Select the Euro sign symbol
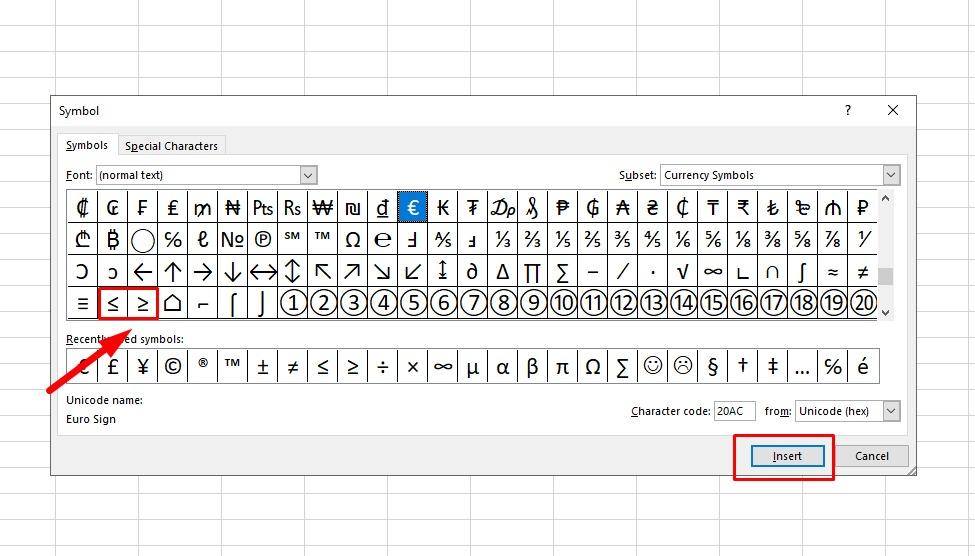The height and width of the screenshot is (556, 975). (412, 207)
